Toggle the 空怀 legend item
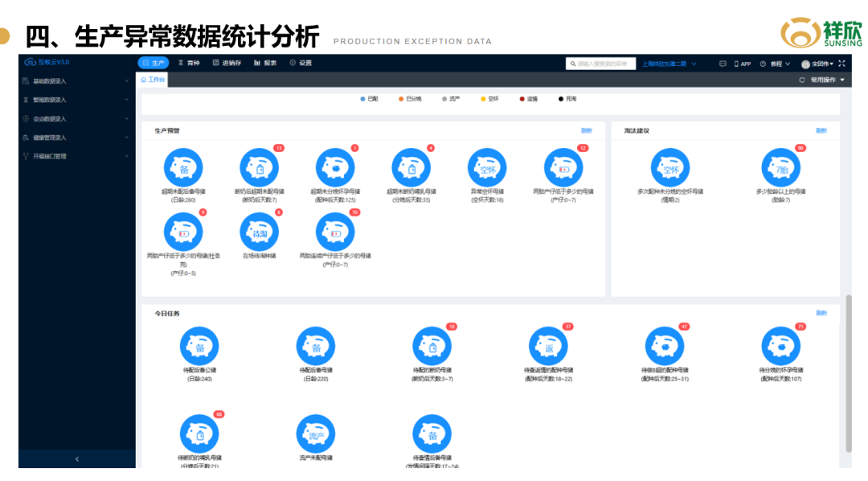Viewport: 868px width, 481px height. (x=490, y=99)
